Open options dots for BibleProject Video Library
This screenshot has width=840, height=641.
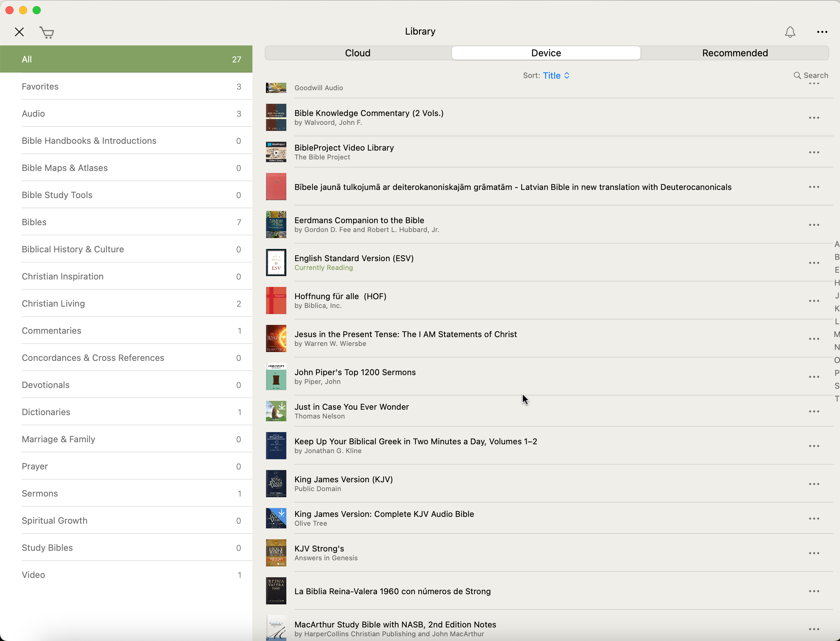click(814, 152)
